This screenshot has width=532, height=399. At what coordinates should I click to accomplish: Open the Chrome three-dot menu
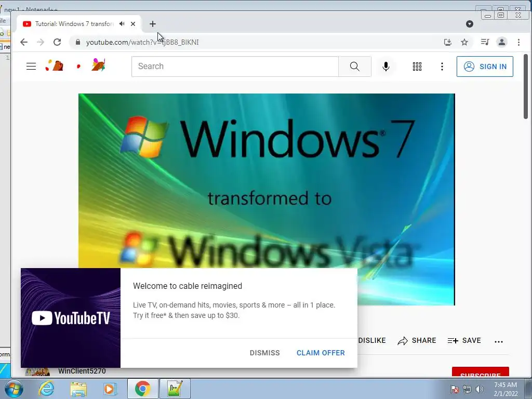518,42
